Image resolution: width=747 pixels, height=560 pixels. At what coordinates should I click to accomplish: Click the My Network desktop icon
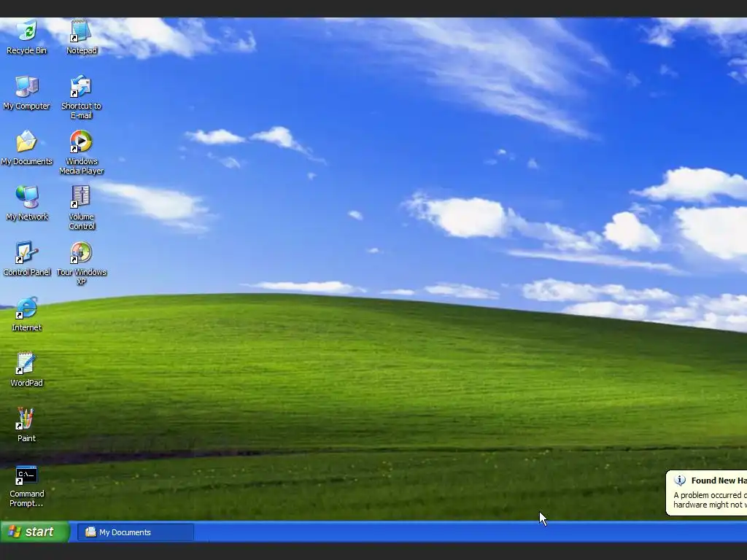tap(27, 197)
